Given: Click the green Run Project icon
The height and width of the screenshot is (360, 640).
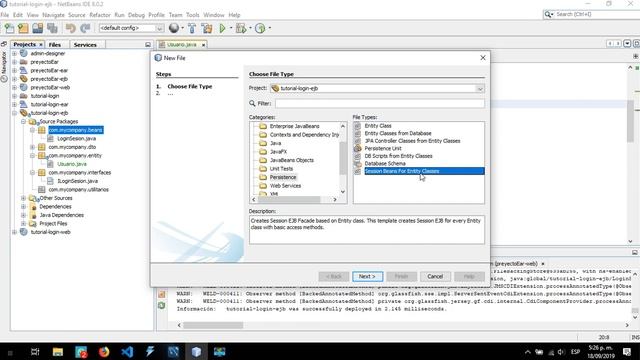Looking at the screenshot, I should tap(222, 28).
